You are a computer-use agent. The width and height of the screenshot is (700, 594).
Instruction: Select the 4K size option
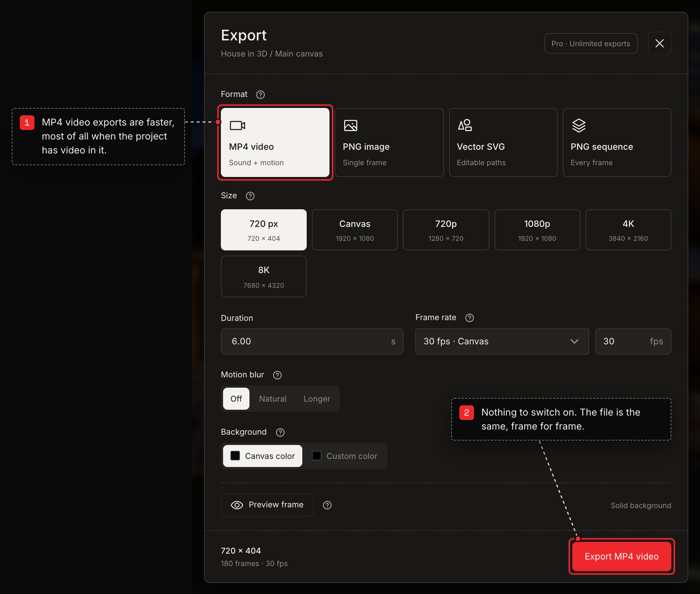pyautogui.click(x=628, y=230)
